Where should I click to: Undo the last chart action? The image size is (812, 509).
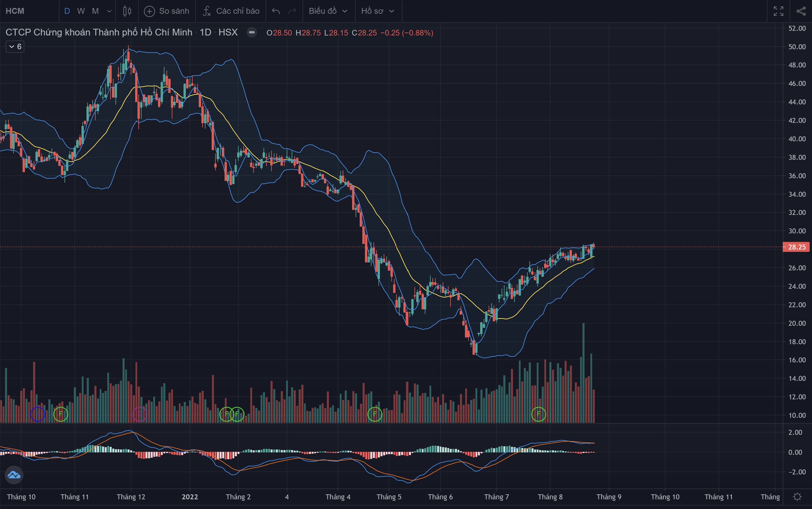[276, 11]
